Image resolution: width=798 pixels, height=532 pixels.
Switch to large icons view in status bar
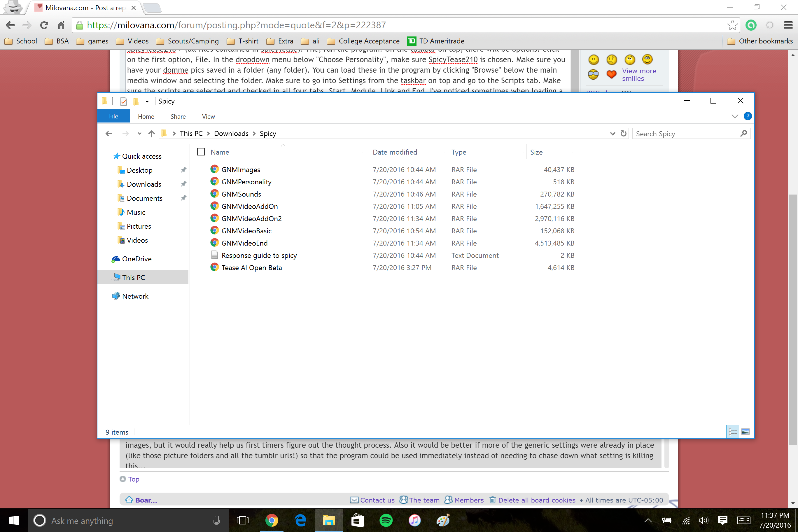point(745,432)
